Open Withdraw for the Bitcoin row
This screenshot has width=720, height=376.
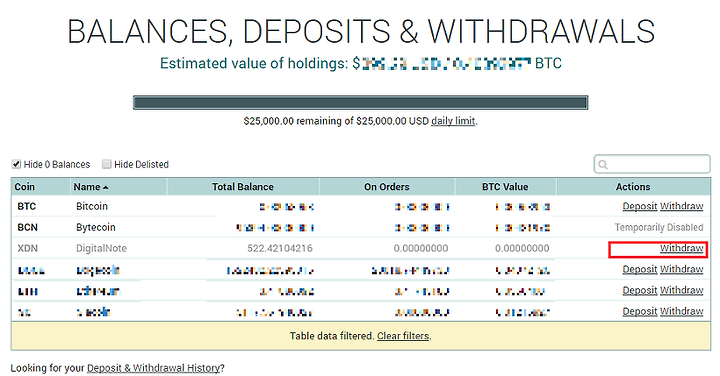click(x=681, y=206)
